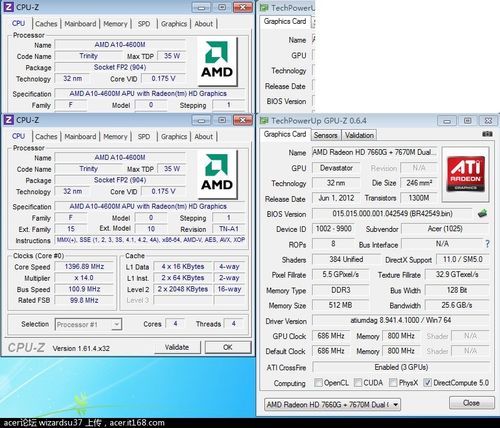The height and width of the screenshot is (428, 500).
Task: Click the Multiplier x 14.0 value
Action: (84, 278)
